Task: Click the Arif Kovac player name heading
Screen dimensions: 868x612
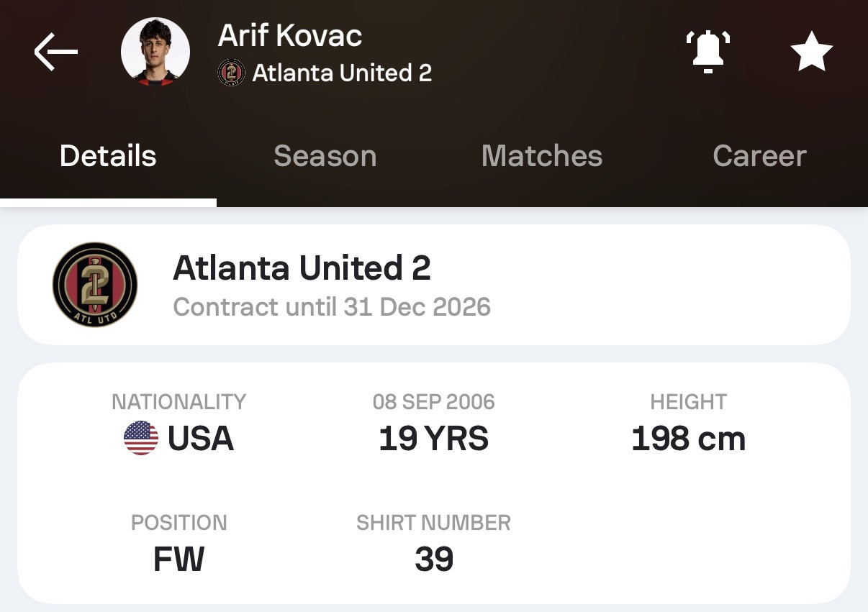Action: coord(290,35)
